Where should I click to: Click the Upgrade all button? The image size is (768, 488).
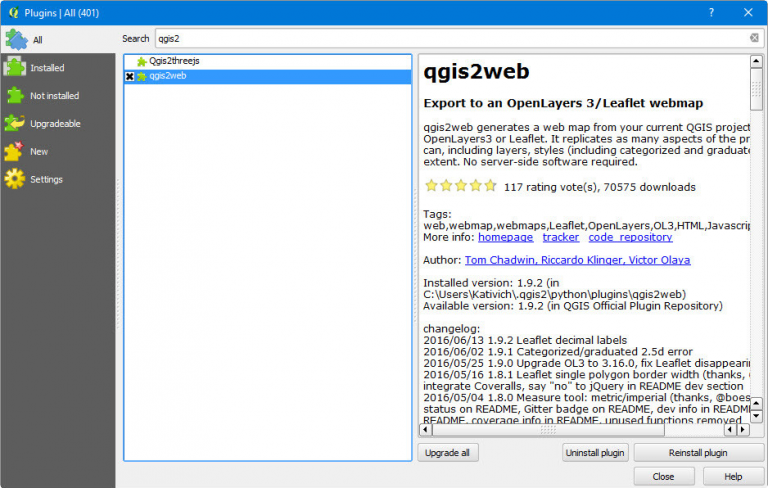pos(447,453)
